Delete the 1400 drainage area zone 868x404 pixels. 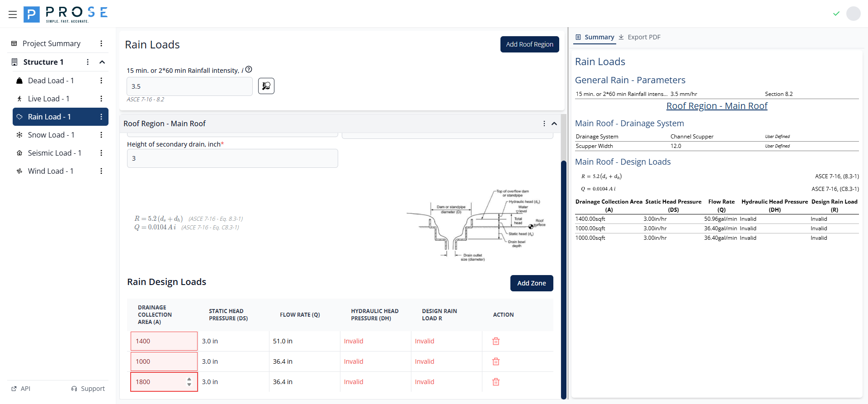coord(496,341)
